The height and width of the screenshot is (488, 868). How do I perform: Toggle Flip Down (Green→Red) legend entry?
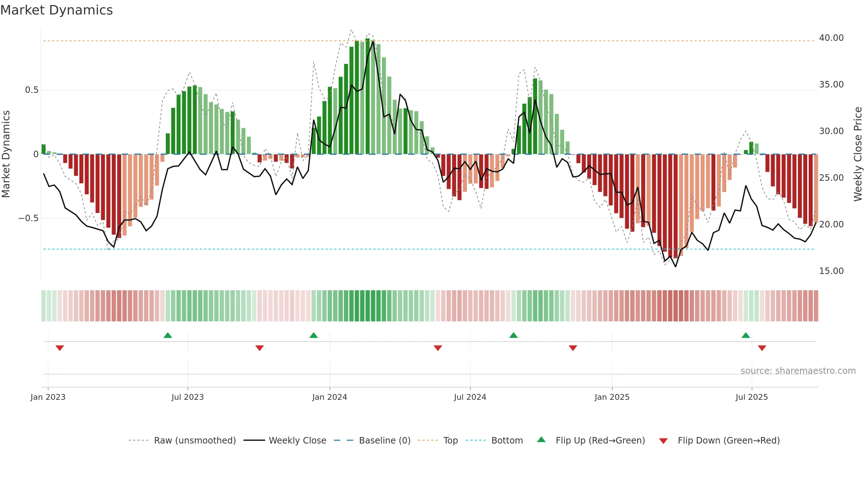[719, 440]
